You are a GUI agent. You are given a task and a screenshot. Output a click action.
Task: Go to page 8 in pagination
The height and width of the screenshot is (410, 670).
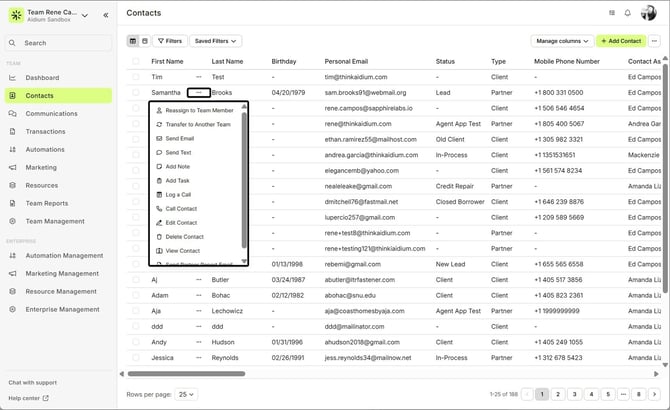point(638,394)
